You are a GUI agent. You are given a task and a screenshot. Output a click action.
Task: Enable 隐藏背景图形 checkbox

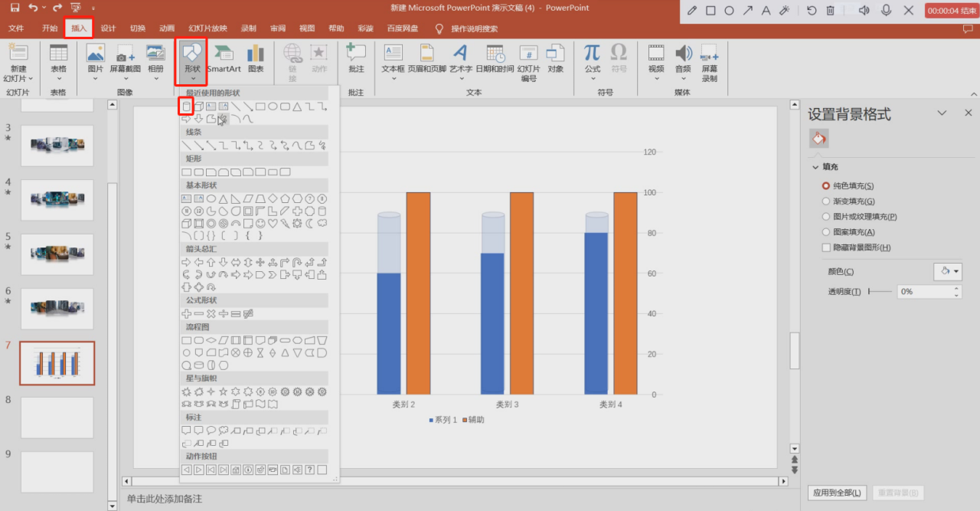[826, 247]
